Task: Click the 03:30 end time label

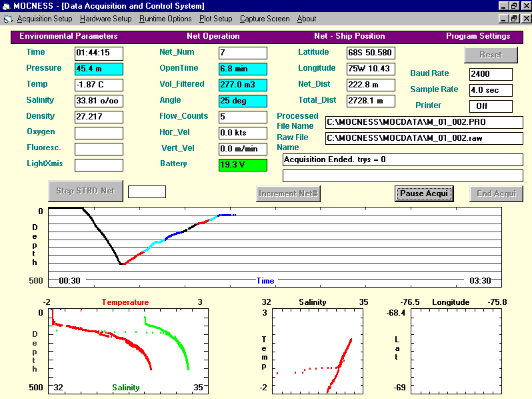Action: click(x=480, y=281)
